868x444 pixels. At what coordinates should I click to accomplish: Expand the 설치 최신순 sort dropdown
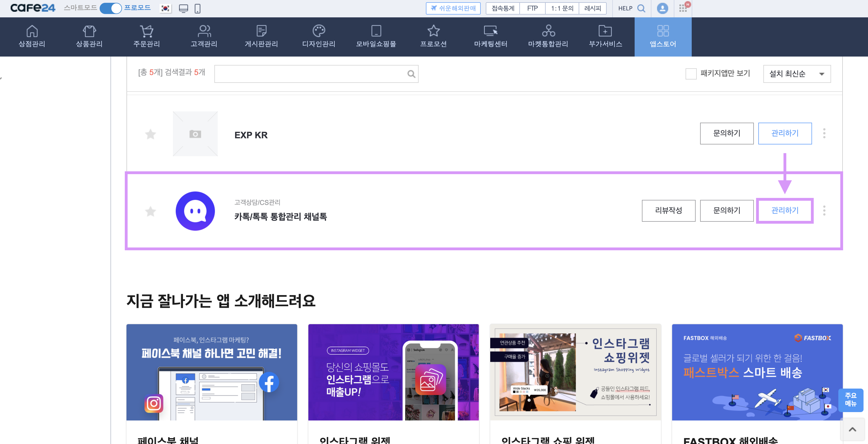(797, 74)
